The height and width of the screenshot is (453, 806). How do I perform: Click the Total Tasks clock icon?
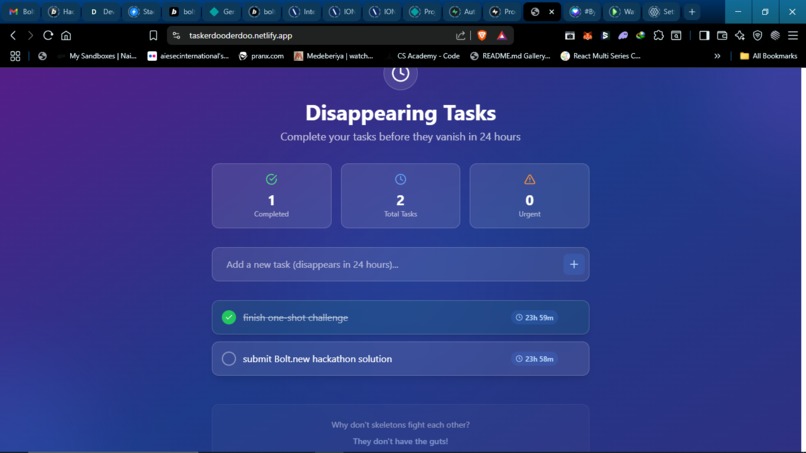click(400, 179)
